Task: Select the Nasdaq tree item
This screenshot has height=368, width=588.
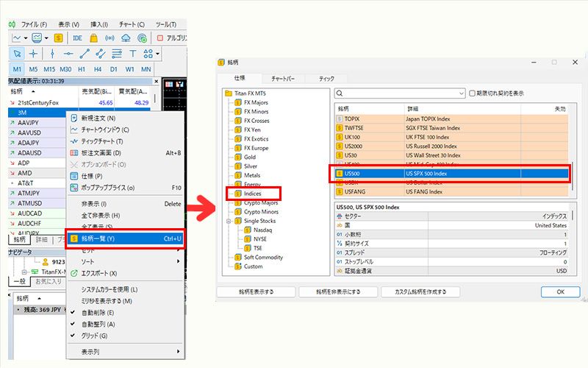Action: [x=262, y=230]
